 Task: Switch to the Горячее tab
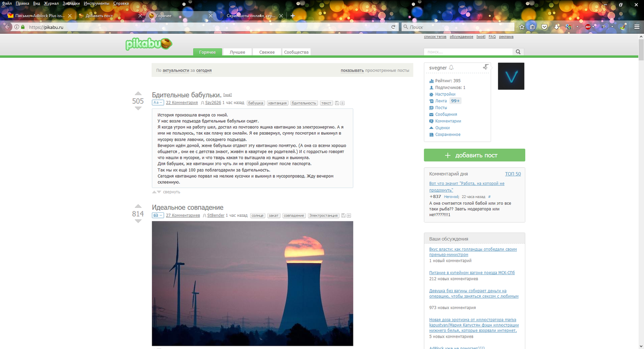207,52
